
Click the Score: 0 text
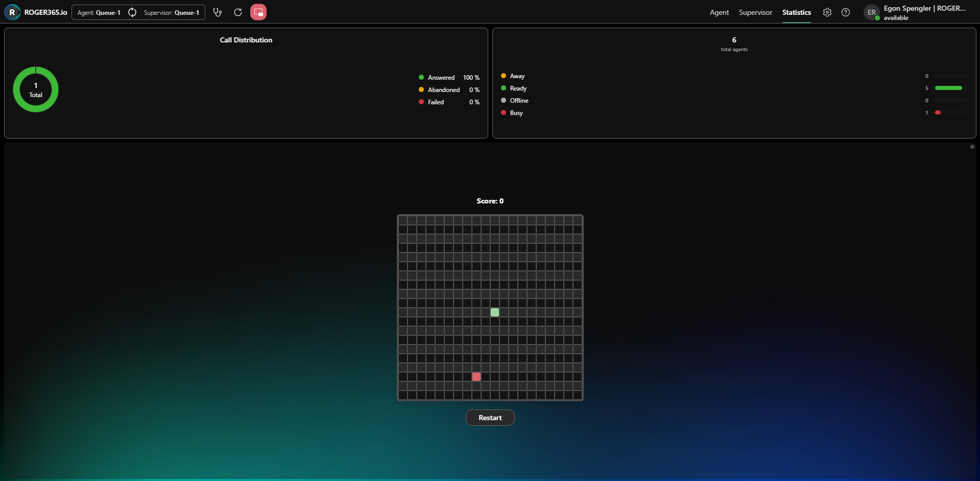point(490,201)
